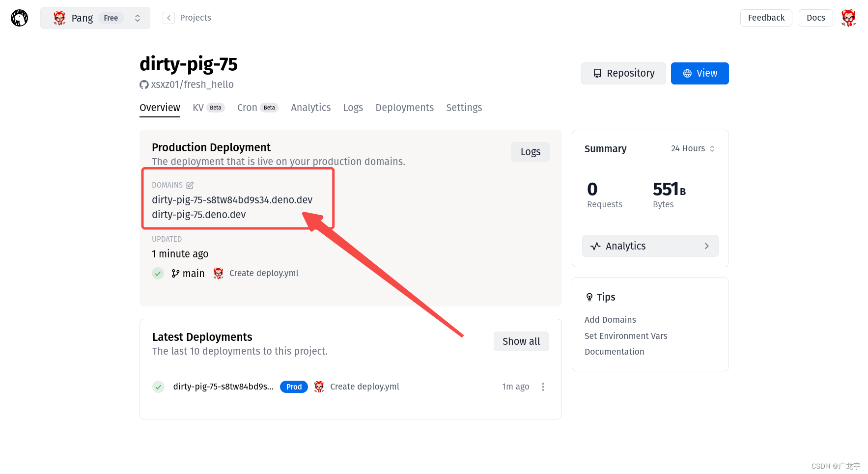Open dirty-pig-75-s8tw84bd9s34.deno.dev domain
This screenshot has width=868, height=474.
(232, 200)
